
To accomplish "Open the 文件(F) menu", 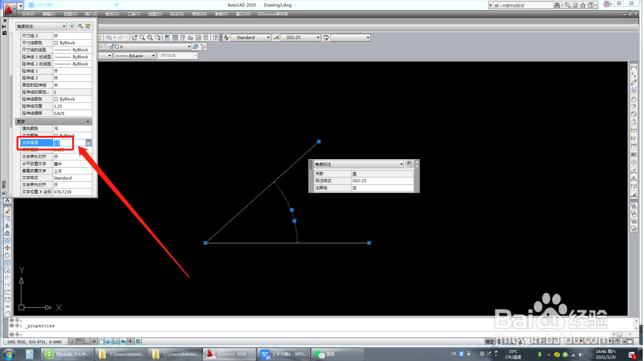I will (28, 14).
